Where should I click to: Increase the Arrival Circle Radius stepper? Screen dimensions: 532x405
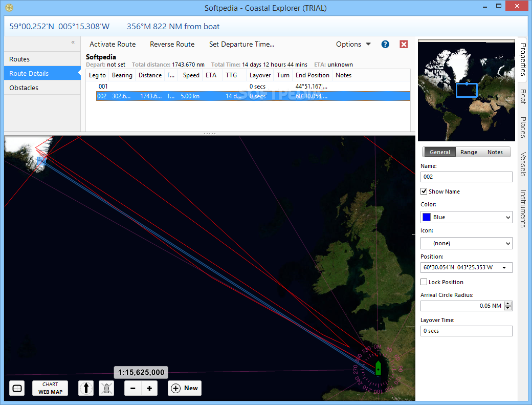coord(508,304)
